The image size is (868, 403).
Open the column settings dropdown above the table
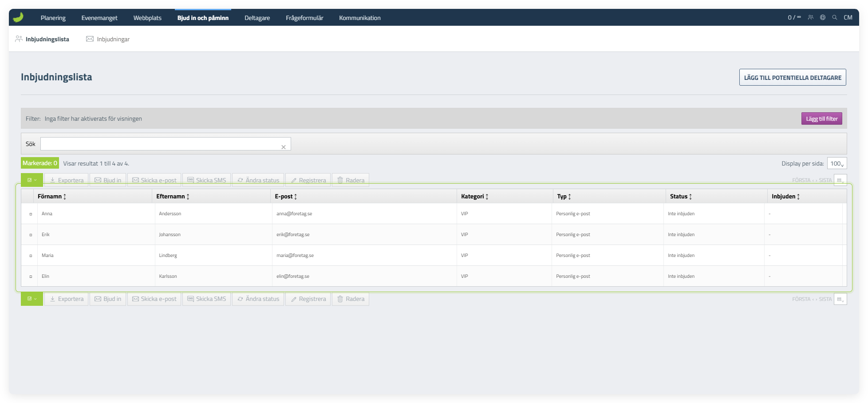point(840,180)
